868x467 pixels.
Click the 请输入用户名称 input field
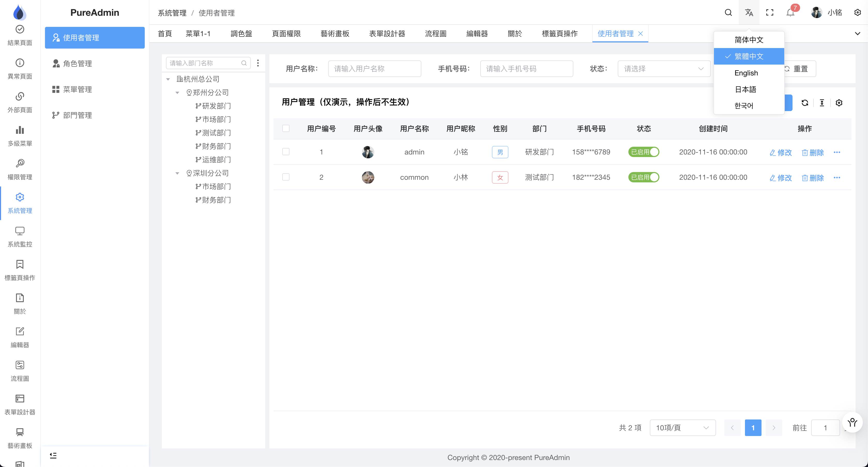(374, 69)
